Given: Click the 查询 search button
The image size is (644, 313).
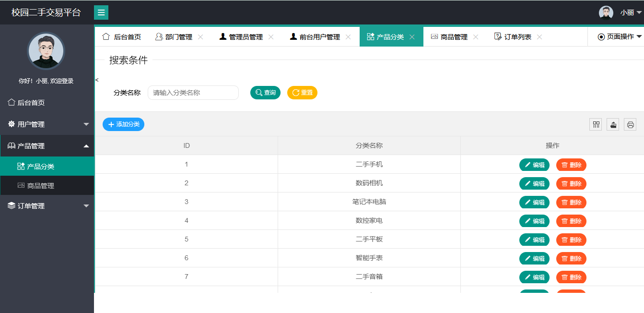Looking at the screenshot, I should coord(265,93).
